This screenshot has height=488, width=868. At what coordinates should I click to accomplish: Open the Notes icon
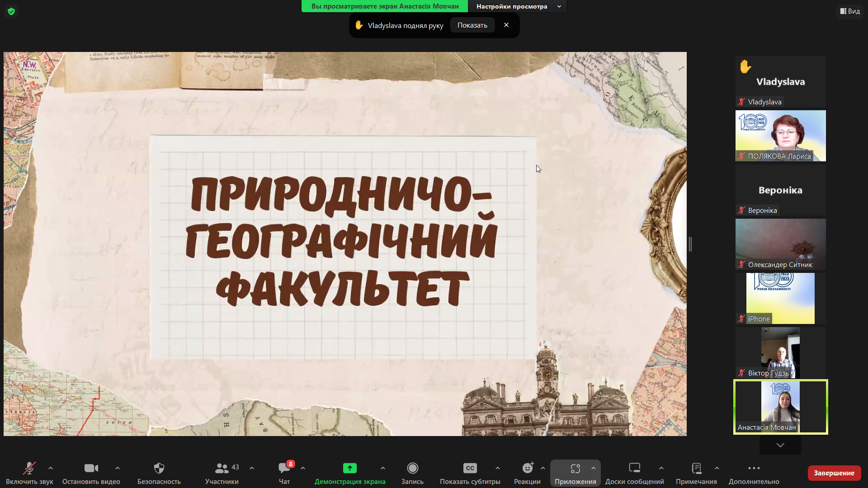tap(696, 468)
